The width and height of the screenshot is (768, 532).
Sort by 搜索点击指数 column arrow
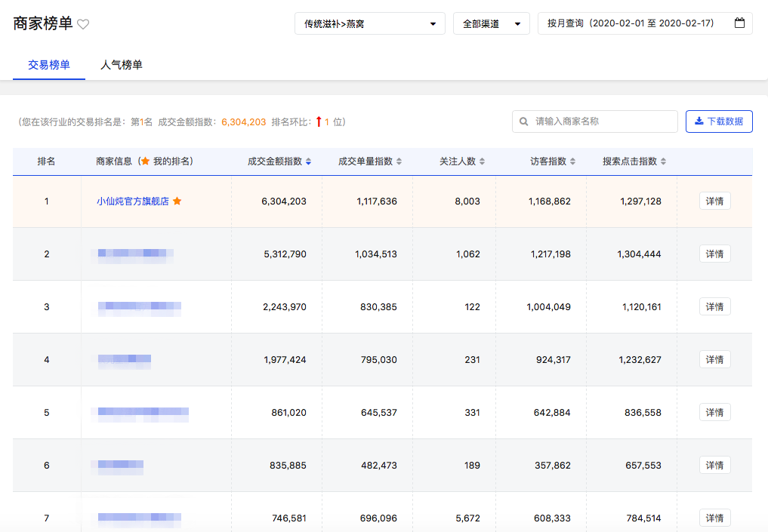pyautogui.click(x=663, y=161)
